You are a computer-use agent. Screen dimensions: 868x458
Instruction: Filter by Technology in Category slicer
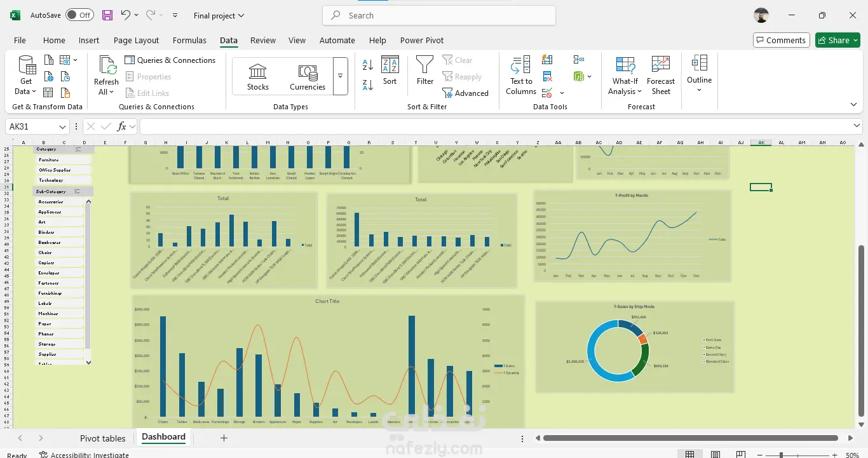pos(62,180)
